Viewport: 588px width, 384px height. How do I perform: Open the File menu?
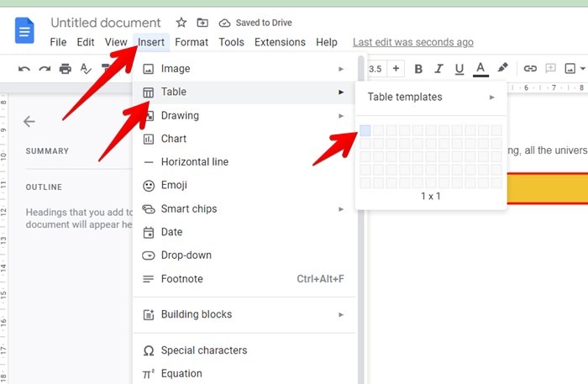58,42
